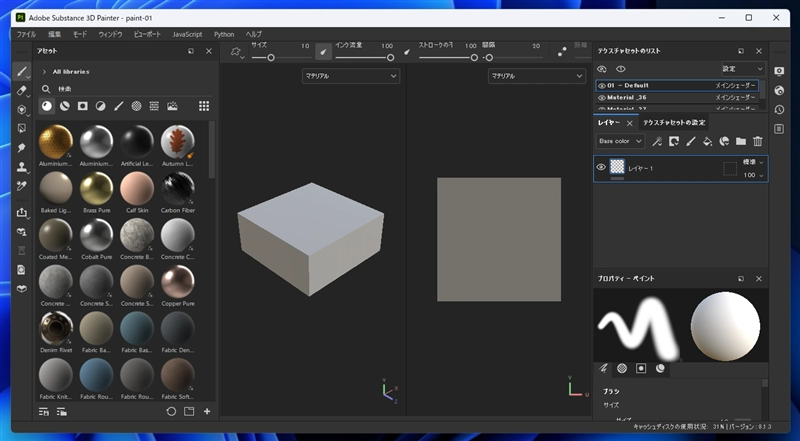
Task: Toggle solo texture set eye icon
Action: 620,69
